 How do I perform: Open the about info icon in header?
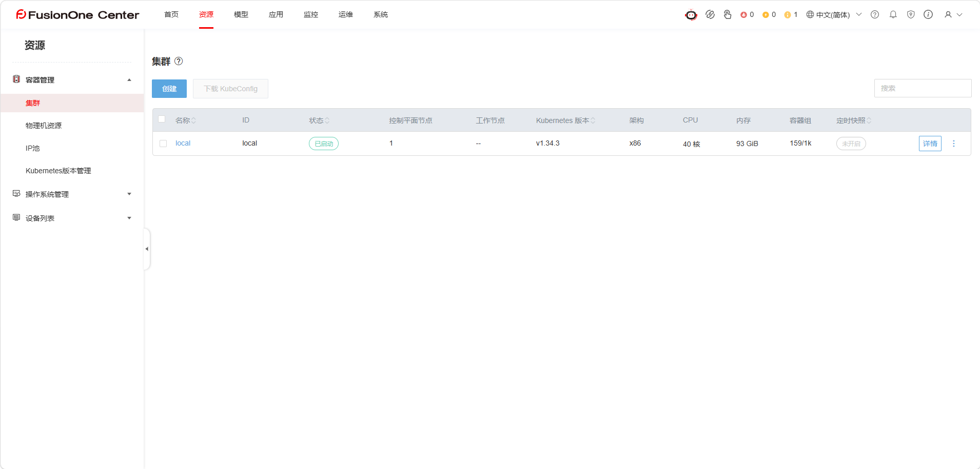[928, 14]
